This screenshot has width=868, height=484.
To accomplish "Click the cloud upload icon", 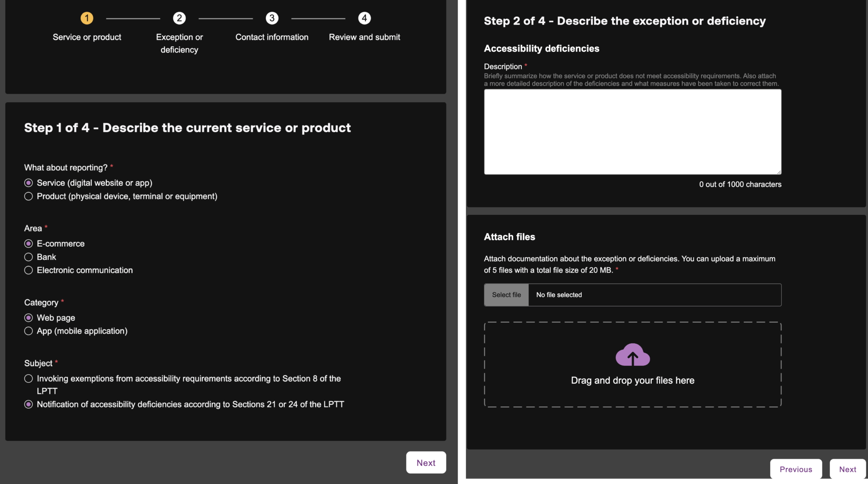I will point(632,355).
